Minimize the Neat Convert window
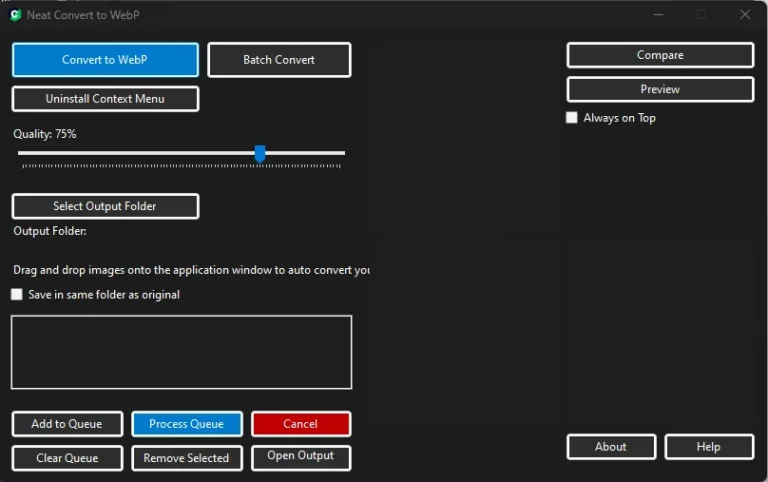The image size is (768, 482). pyautogui.click(x=658, y=15)
